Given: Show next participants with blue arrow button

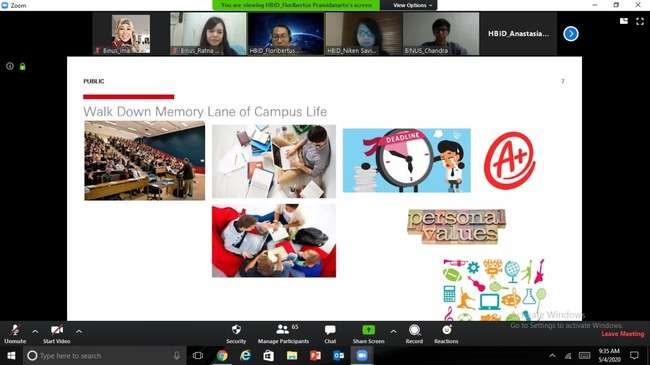Looking at the screenshot, I should click(571, 34).
